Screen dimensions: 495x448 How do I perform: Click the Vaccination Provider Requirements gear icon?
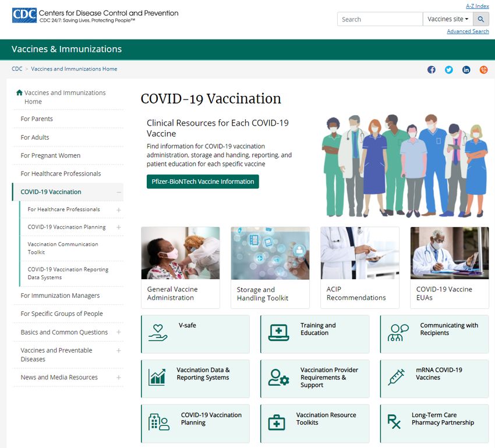pos(278,378)
